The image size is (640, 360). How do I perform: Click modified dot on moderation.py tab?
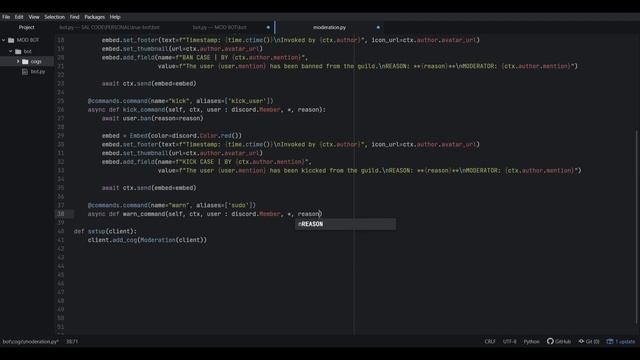pos(378,27)
